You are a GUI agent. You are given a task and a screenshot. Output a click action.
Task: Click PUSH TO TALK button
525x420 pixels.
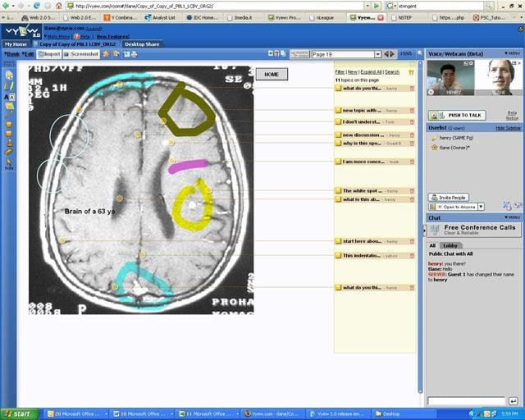coord(457,115)
